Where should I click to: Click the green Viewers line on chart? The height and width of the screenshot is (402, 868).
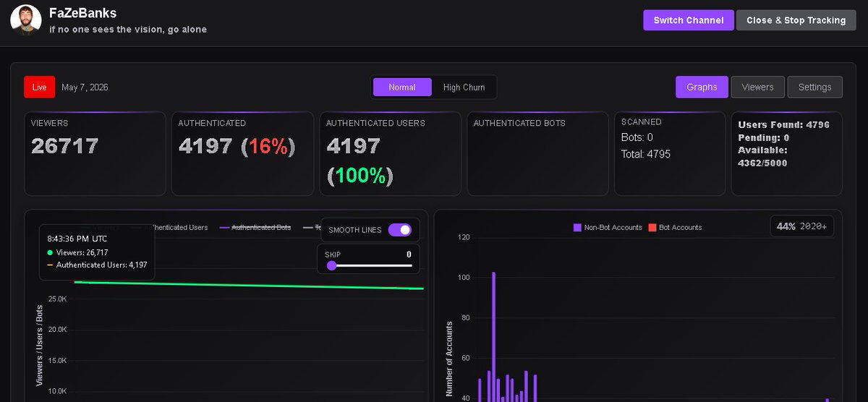[x=247, y=286]
